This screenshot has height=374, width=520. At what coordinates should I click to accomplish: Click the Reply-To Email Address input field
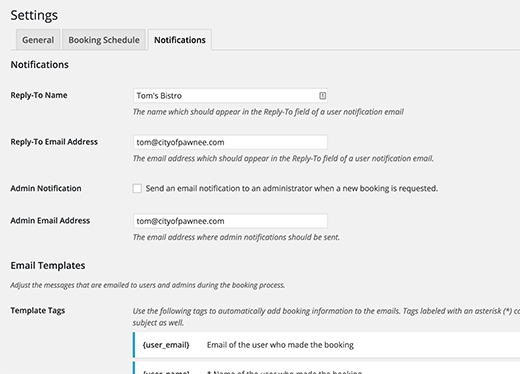pyautogui.click(x=230, y=142)
